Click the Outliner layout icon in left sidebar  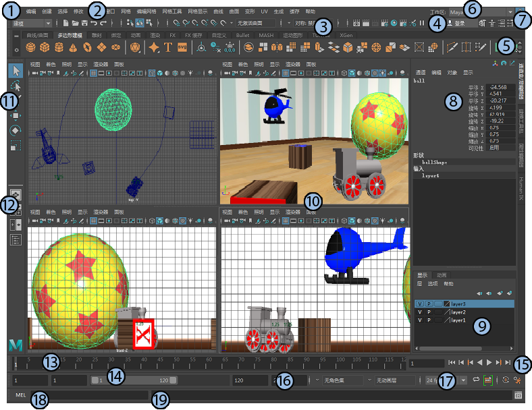point(16,239)
